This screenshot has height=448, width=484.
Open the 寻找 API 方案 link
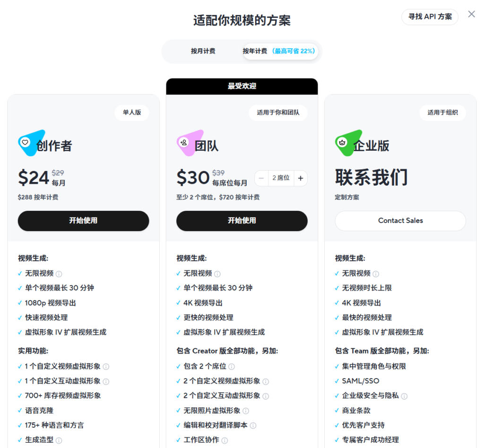[430, 17]
